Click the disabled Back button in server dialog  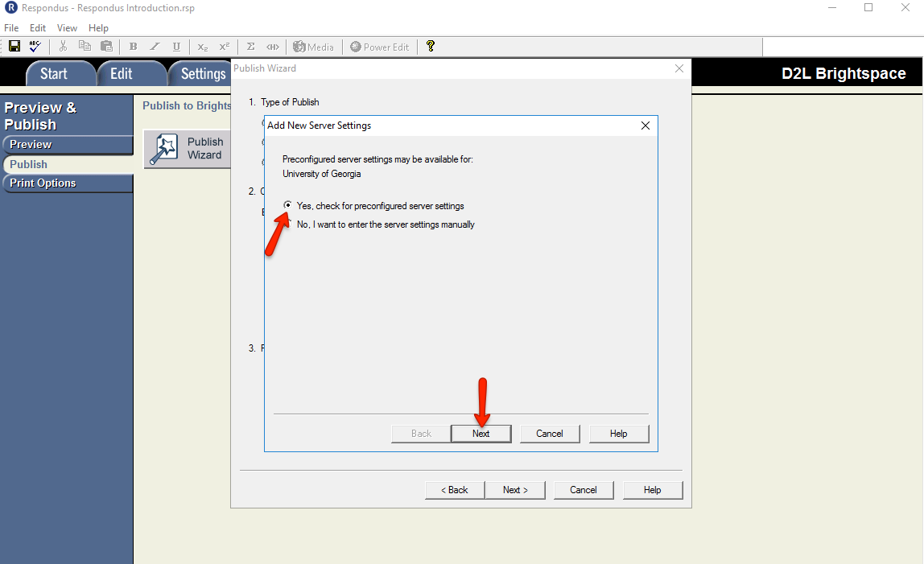(421, 434)
